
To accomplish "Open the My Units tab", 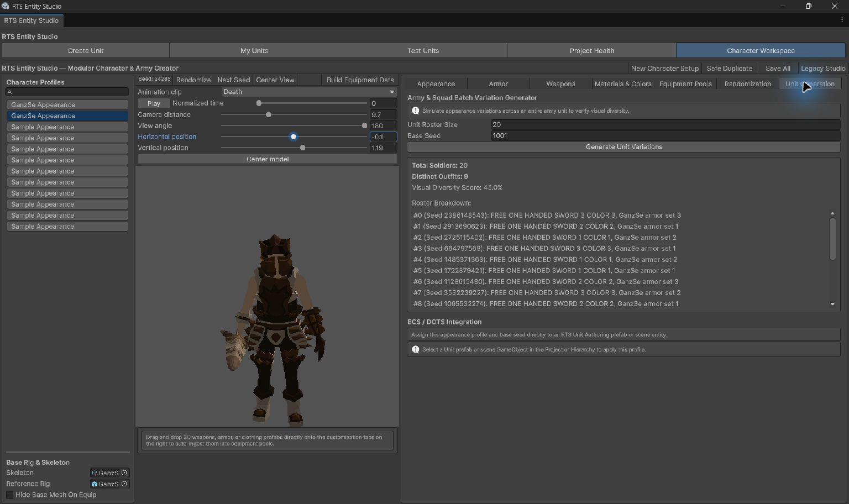I will 254,50.
